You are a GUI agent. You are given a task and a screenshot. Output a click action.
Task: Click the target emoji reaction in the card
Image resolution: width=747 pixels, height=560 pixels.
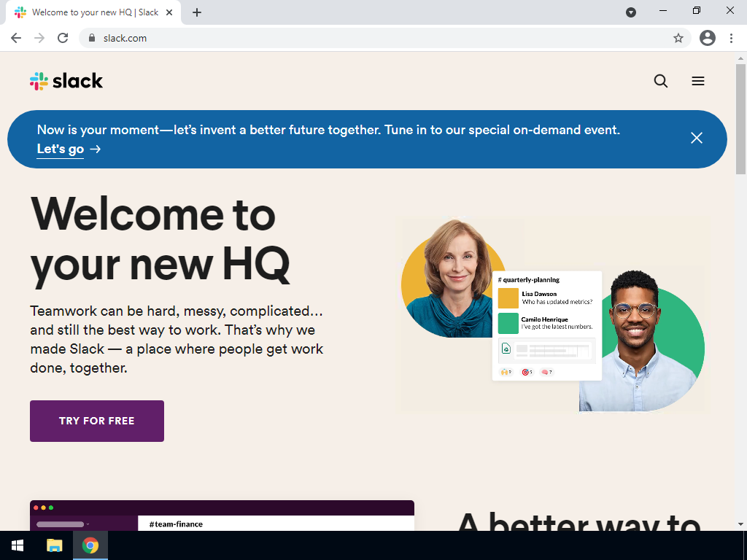click(527, 372)
